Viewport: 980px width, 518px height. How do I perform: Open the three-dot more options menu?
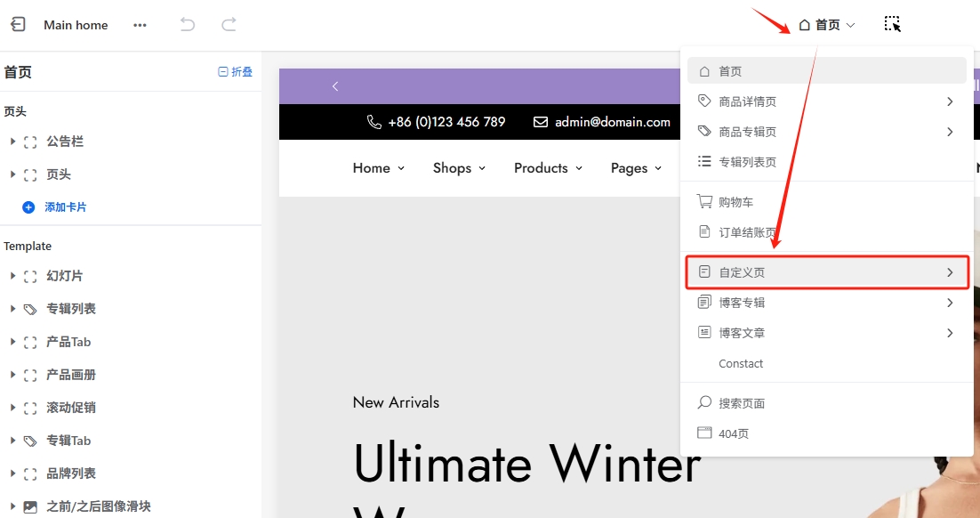pyautogui.click(x=140, y=25)
